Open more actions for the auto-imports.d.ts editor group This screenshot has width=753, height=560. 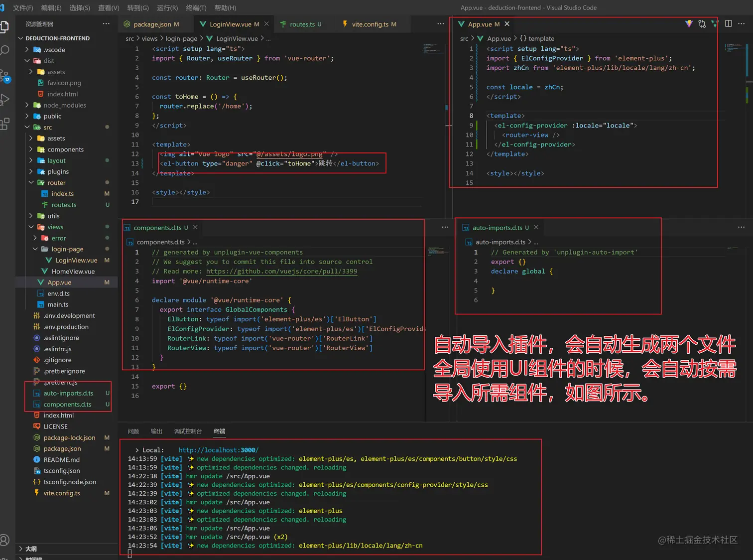coord(742,227)
